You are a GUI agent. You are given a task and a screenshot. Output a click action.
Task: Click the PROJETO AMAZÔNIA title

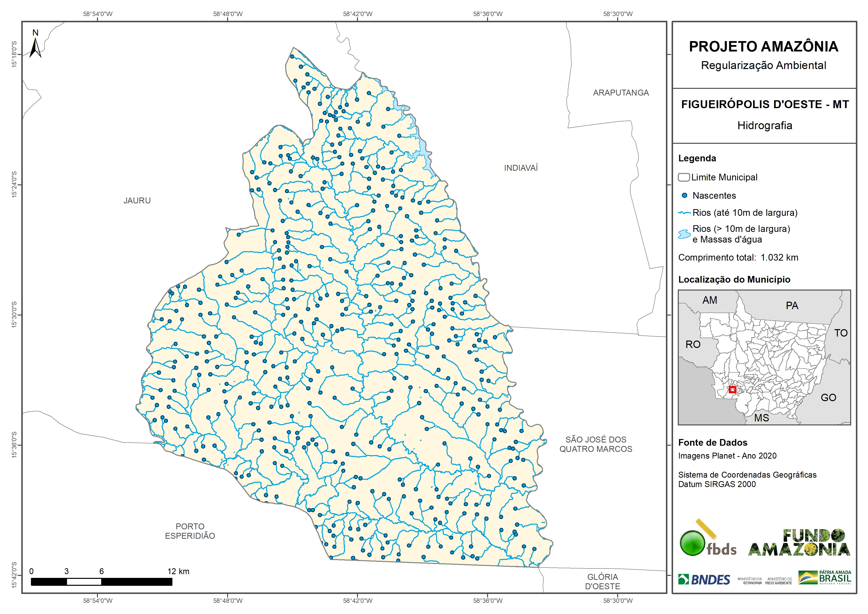click(764, 47)
